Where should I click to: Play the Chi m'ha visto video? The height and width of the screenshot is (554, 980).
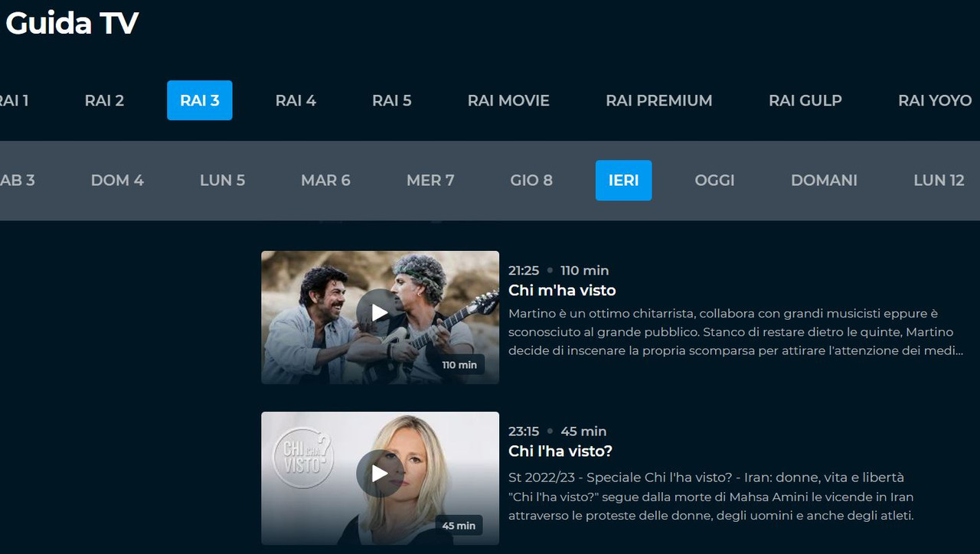380,312
